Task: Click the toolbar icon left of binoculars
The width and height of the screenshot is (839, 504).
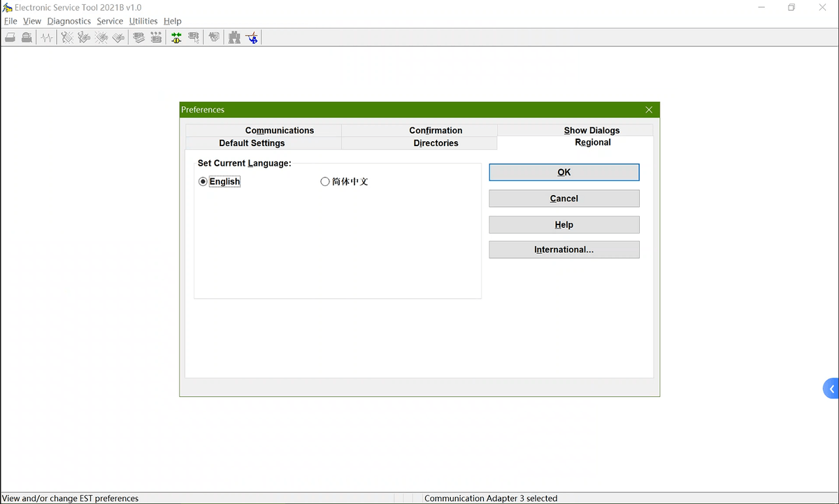Action: click(x=214, y=38)
